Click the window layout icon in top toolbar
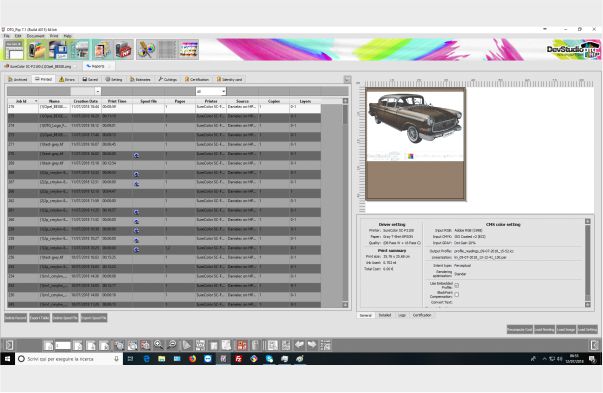This screenshot has width=603, height=393. coord(14,50)
